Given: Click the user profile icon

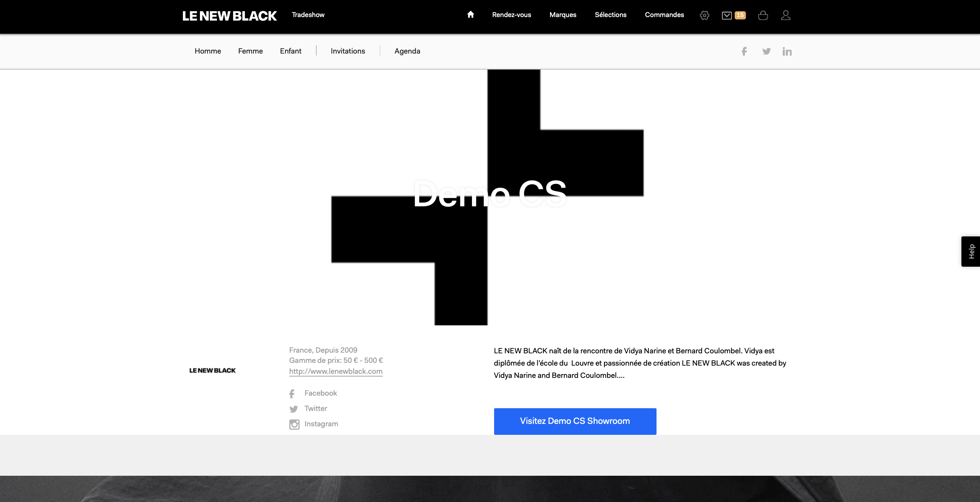Looking at the screenshot, I should click(x=786, y=15).
